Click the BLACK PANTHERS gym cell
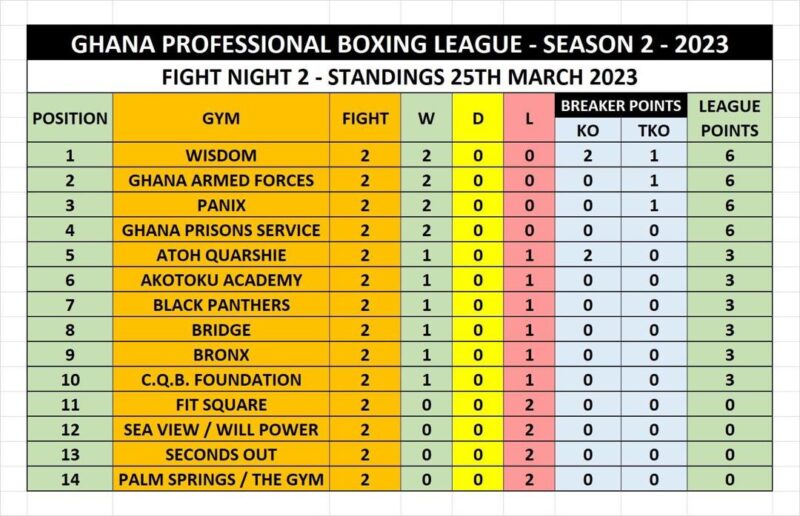This screenshot has width=800, height=516. (x=221, y=305)
